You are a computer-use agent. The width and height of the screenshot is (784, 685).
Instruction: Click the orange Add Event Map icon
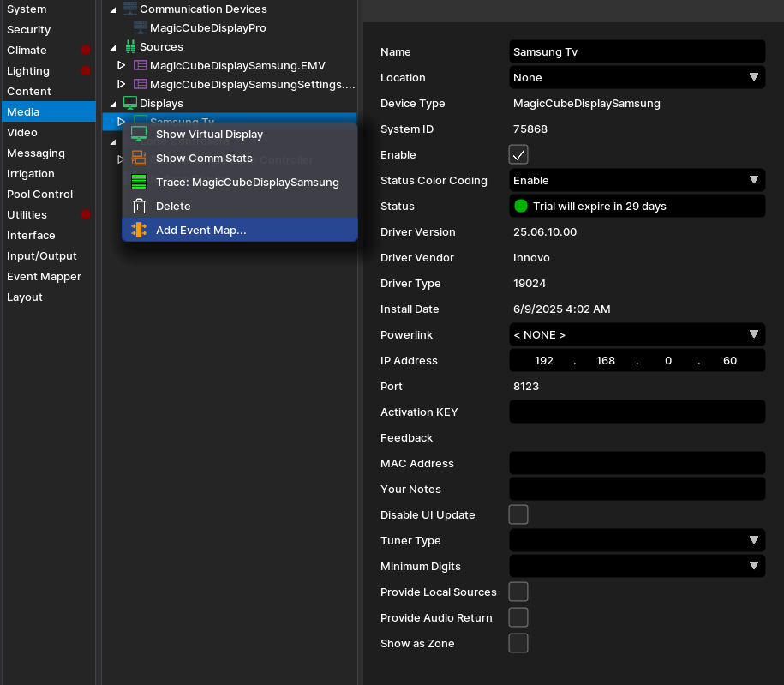(139, 230)
